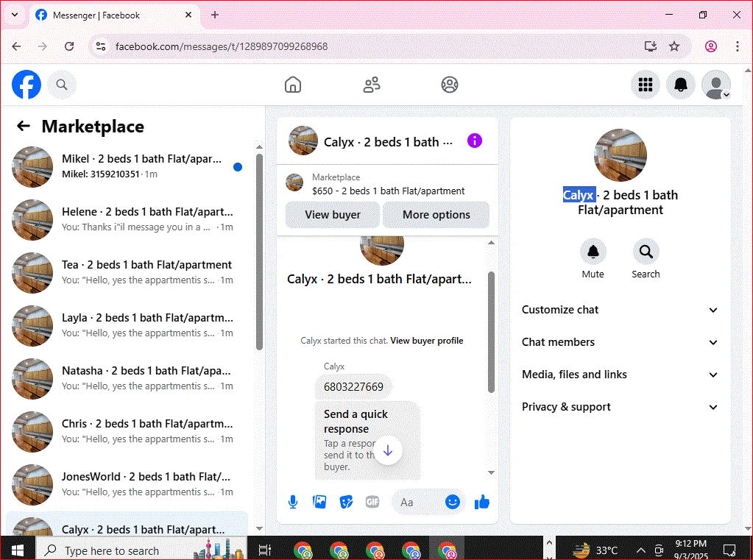Click the voice clip microphone icon
Screen dimensions: 753x560
click(292, 503)
